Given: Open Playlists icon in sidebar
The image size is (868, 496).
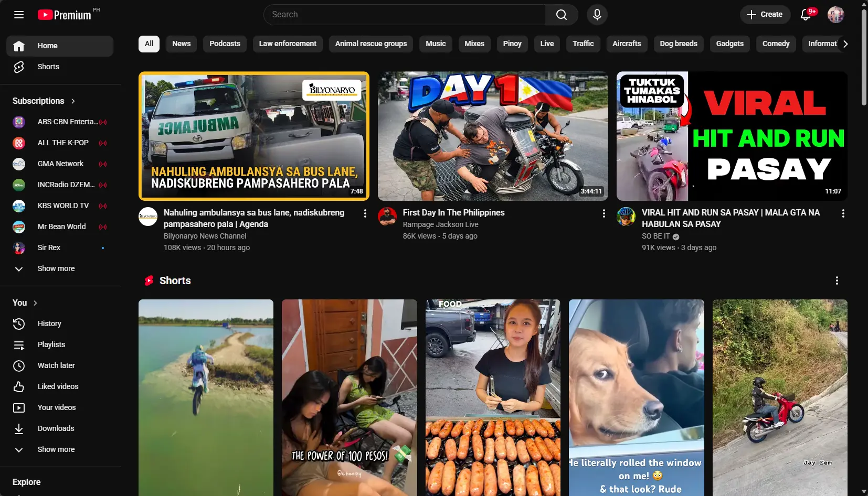Looking at the screenshot, I should (x=19, y=344).
